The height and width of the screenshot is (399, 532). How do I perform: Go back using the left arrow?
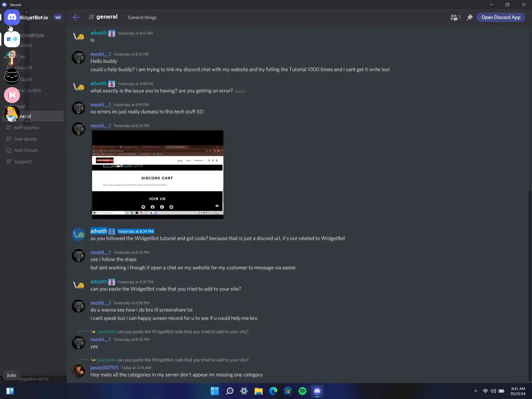pyautogui.click(x=76, y=17)
